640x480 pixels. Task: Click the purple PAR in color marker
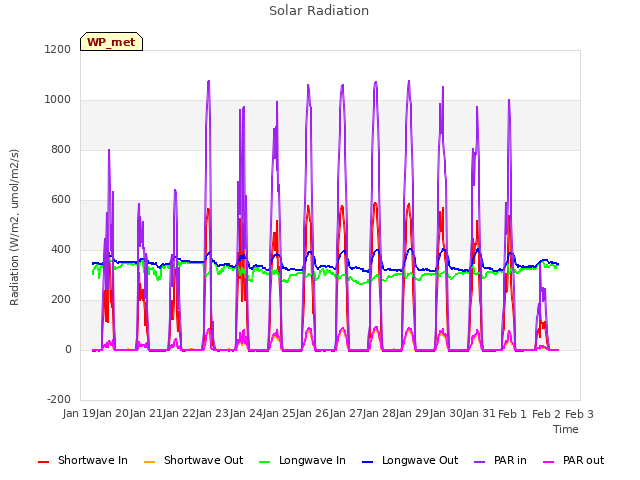coord(480,462)
